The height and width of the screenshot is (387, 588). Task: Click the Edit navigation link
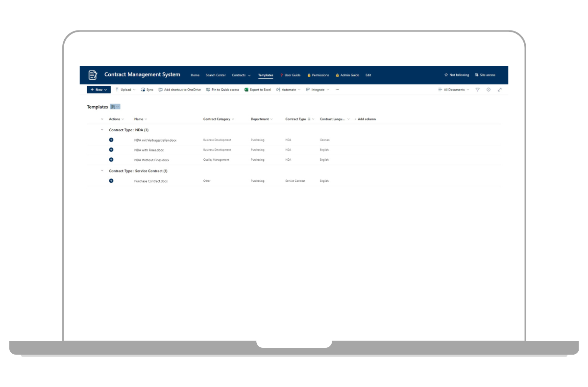click(x=368, y=75)
